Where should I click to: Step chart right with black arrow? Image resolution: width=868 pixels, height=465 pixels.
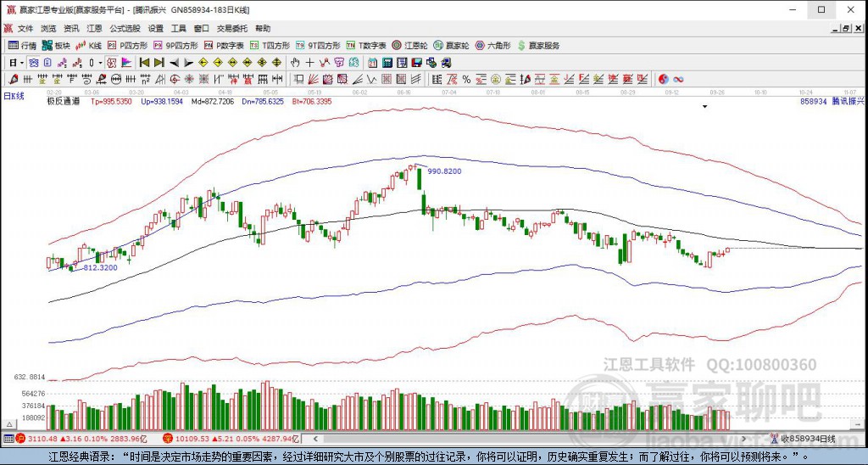189,63
